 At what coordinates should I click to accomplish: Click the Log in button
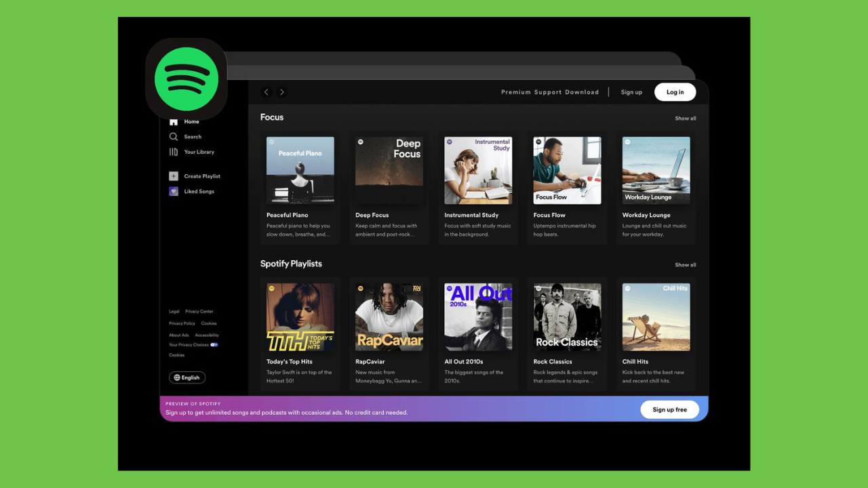(675, 92)
